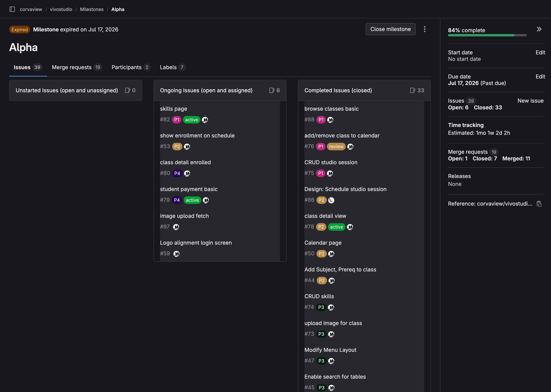The image size is (551, 392).
Task: Open assignee avatar on browse classes basic
Action: click(330, 120)
